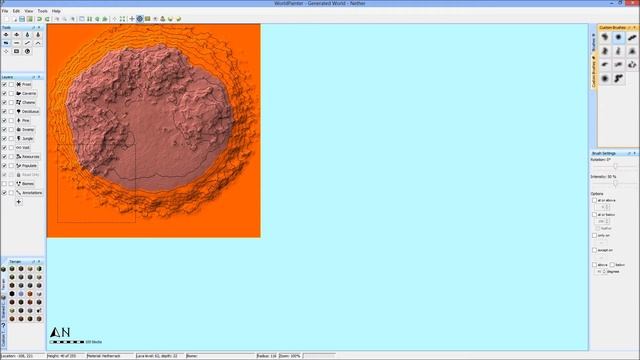Pick the S-shaped brush in bottom row
Image resolution: width=640 pixels, height=360 pixels.
[618, 78]
